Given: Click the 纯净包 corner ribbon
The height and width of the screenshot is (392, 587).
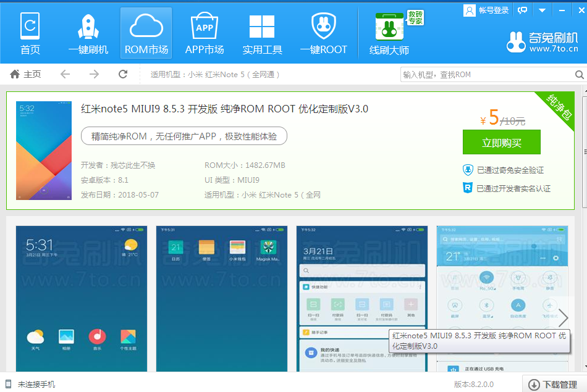Looking at the screenshot, I should pyautogui.click(x=559, y=108).
